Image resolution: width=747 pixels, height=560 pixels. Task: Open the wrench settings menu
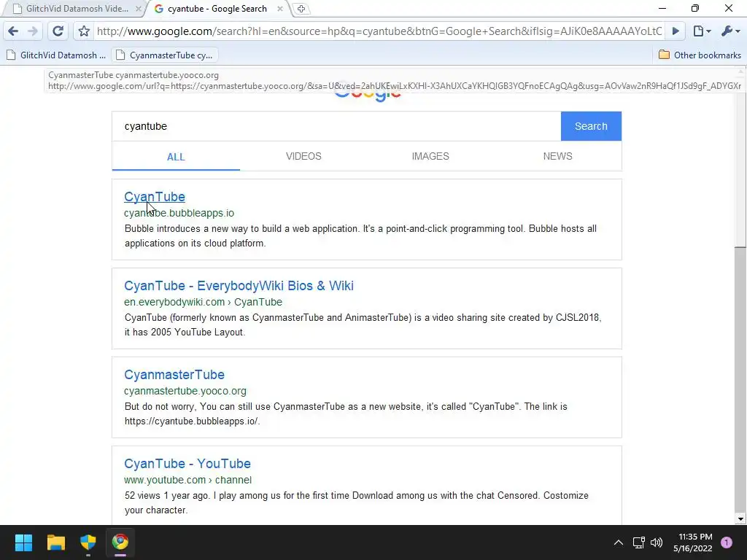tap(730, 31)
